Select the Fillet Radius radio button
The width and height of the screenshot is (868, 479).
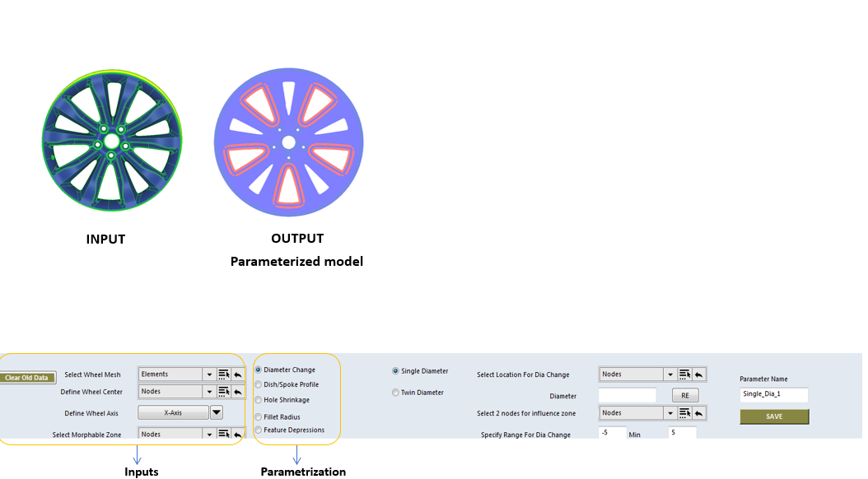[258, 417]
